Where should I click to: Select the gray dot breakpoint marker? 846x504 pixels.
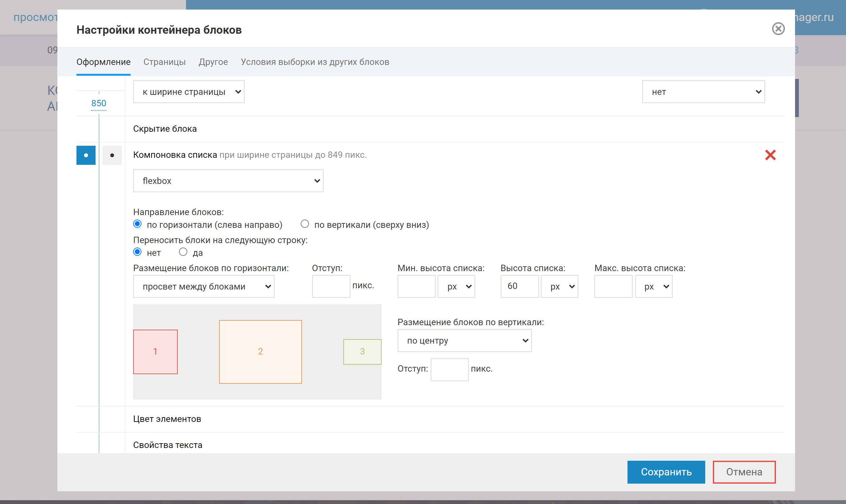[x=112, y=155]
